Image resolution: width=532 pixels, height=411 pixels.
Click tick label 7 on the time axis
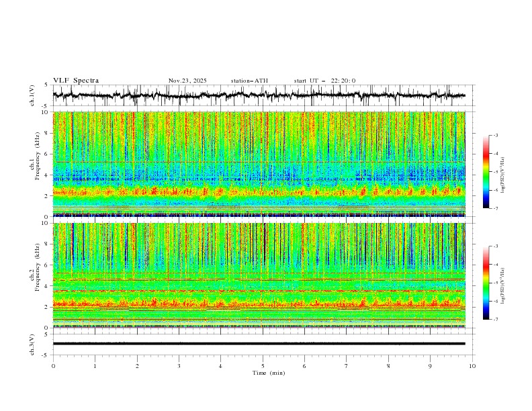tap(347, 366)
